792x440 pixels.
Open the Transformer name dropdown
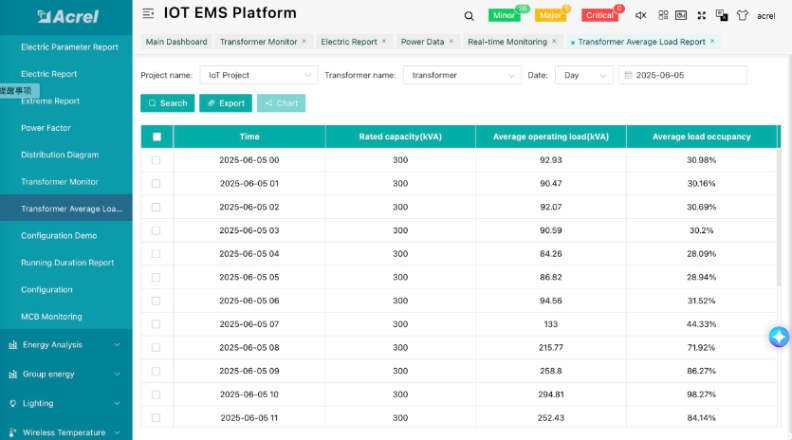pos(460,75)
